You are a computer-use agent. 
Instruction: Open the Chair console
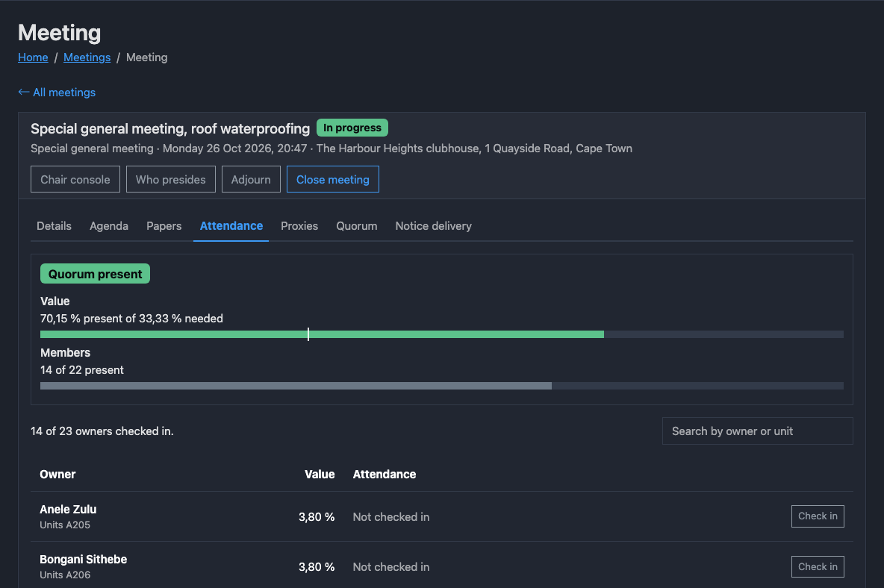point(75,179)
